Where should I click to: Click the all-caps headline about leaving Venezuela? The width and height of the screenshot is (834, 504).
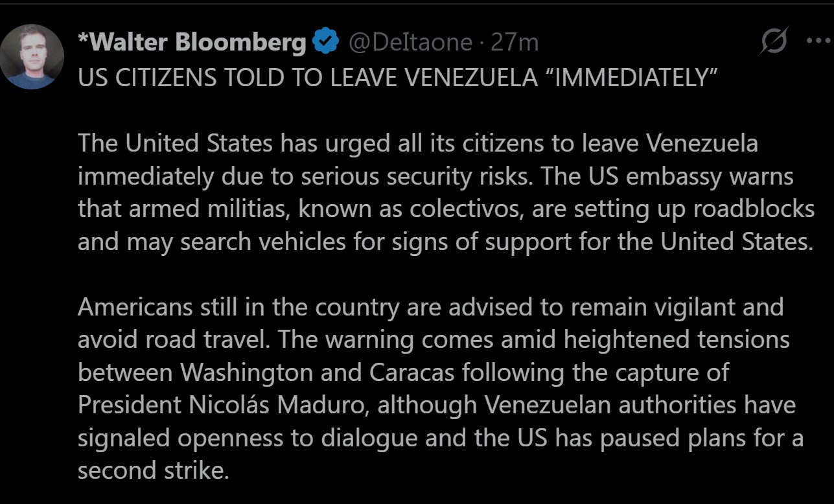pos(397,77)
